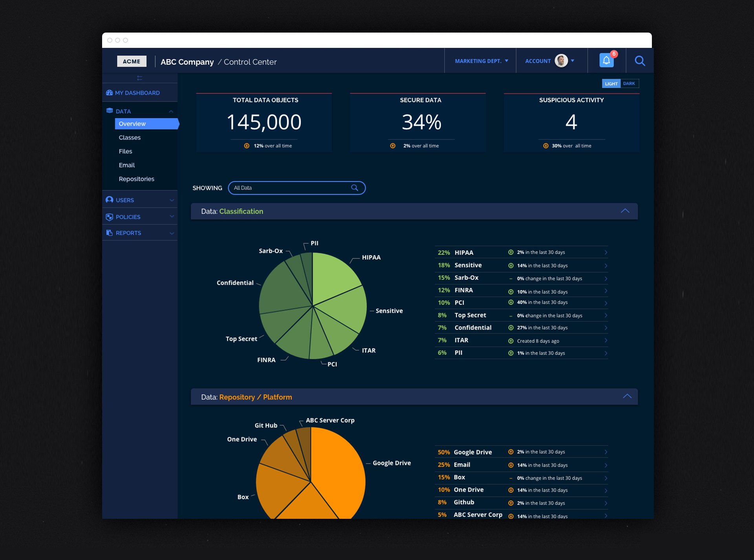The height and width of the screenshot is (560, 754).
Task: Select Repositories in the sidebar
Action: [x=136, y=179]
